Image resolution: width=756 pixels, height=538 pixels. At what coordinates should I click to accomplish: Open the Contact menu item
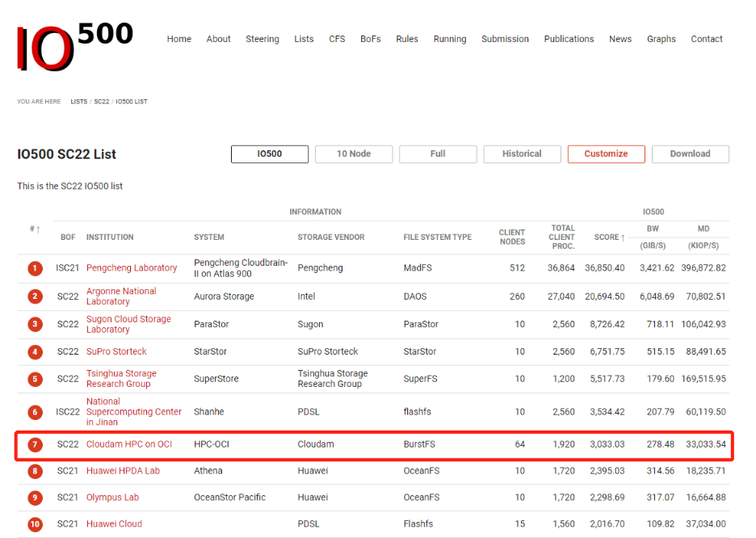(707, 39)
